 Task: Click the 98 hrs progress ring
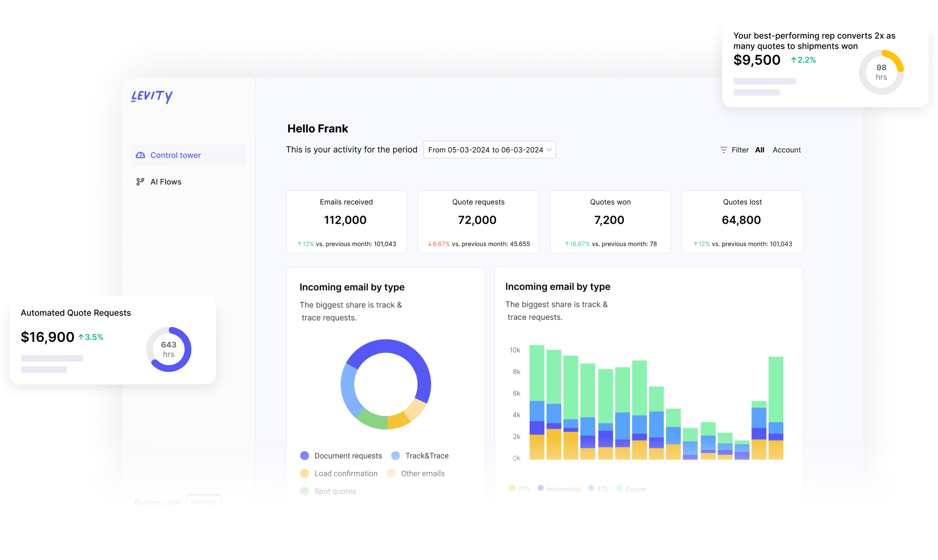(881, 72)
